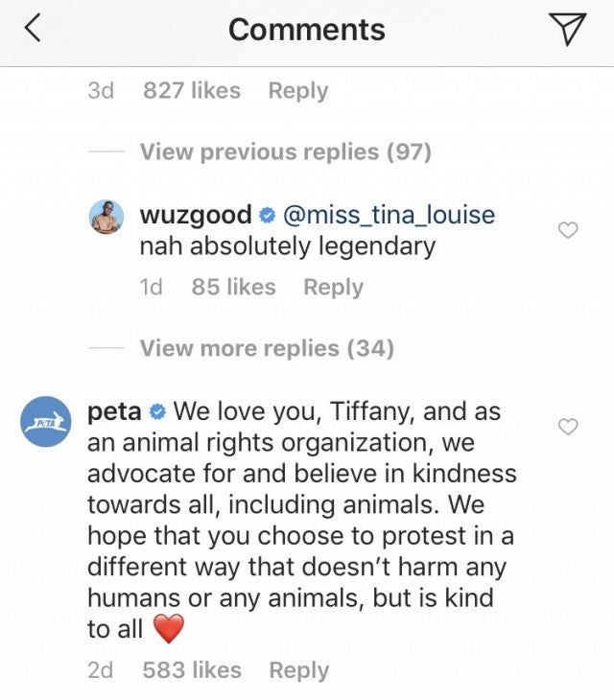The image size is (614, 700).
Task: Open wuzgood's profile picture
Action: click(x=109, y=218)
